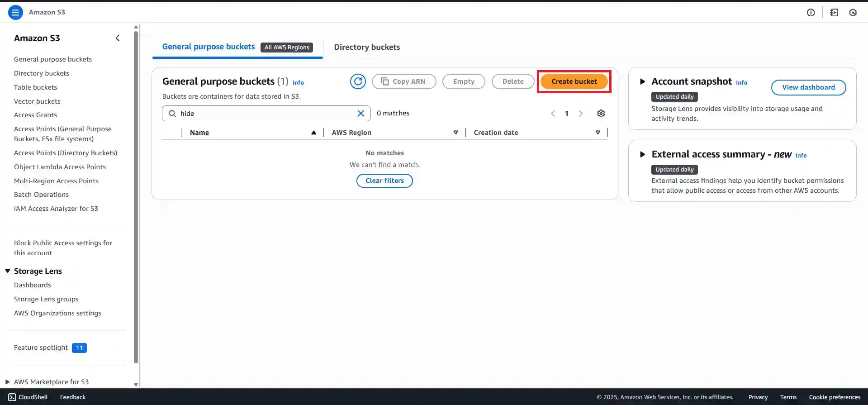Open Storage Lens groups

point(46,299)
